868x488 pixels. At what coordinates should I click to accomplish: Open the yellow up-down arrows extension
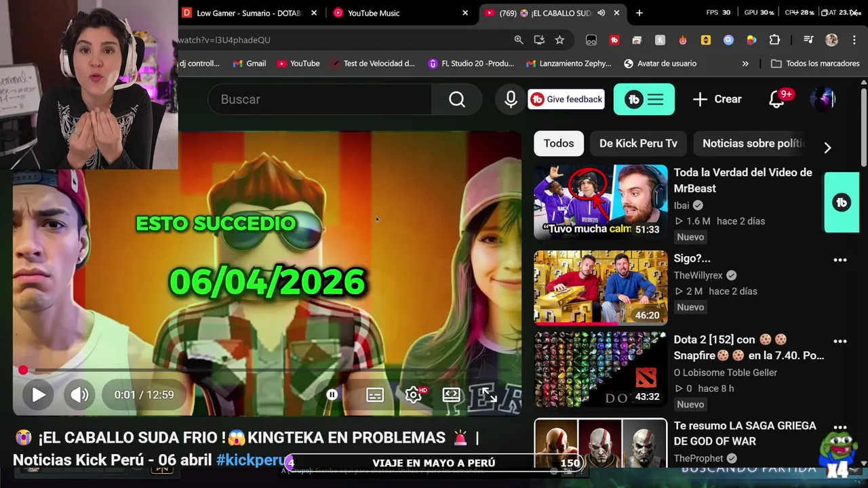(706, 41)
